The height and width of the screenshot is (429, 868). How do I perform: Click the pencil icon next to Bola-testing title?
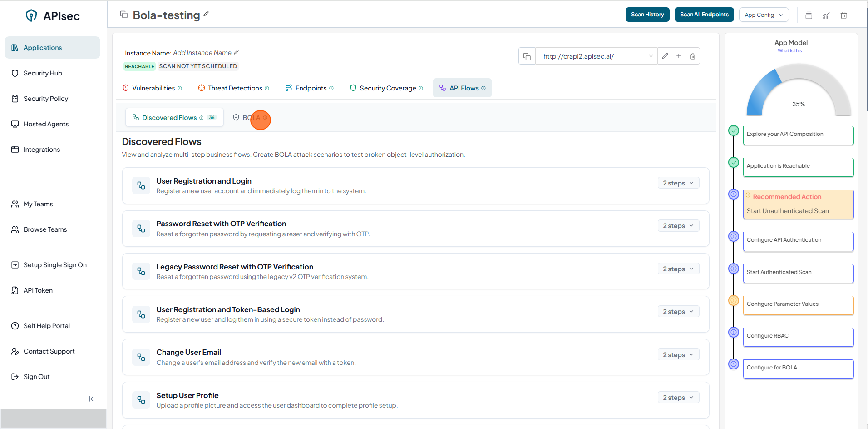[206, 14]
